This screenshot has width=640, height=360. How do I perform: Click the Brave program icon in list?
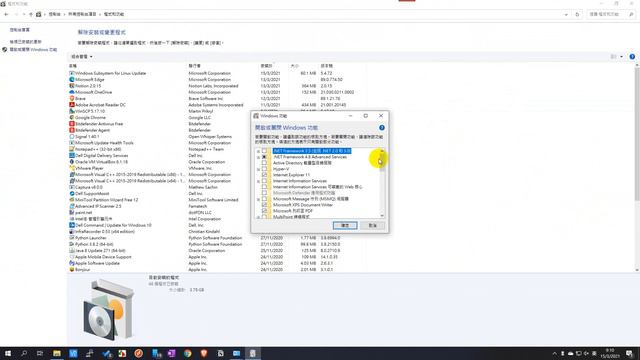[x=72, y=98]
